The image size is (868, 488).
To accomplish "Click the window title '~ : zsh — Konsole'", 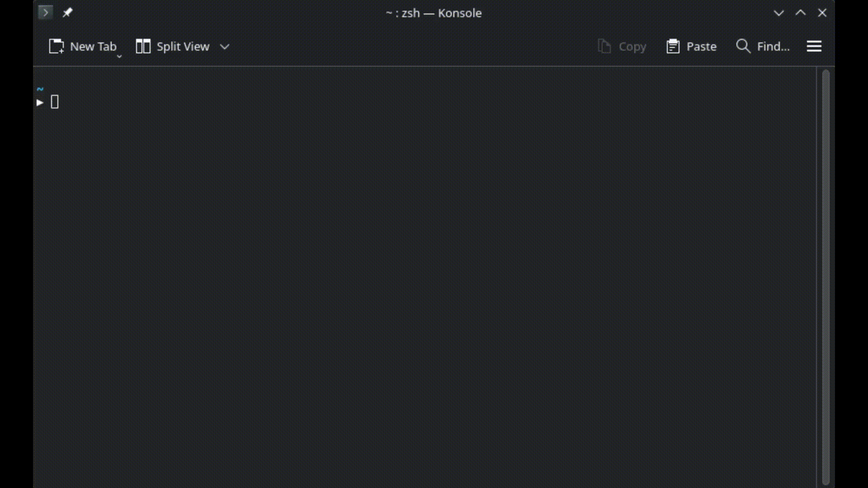I will click(x=434, y=13).
